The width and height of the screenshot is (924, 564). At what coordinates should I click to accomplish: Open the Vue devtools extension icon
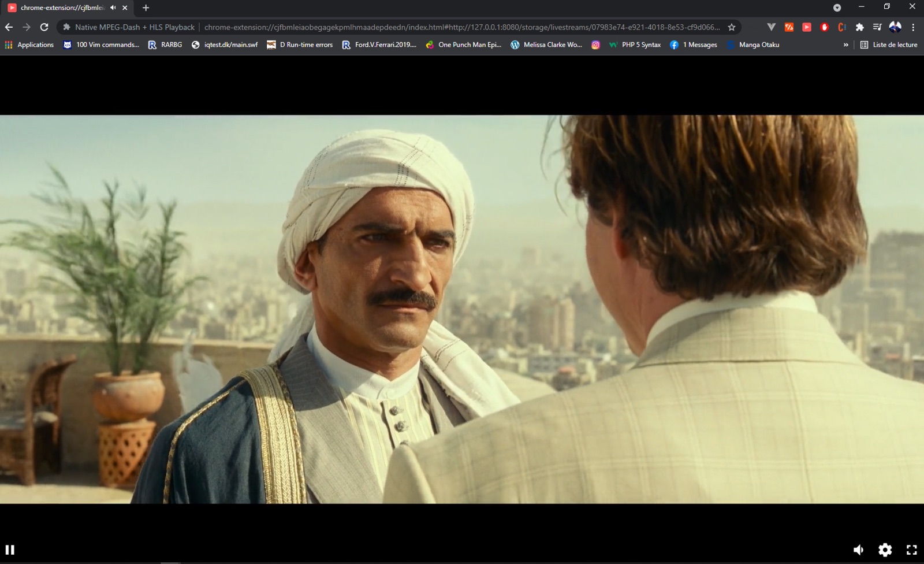coord(771,27)
